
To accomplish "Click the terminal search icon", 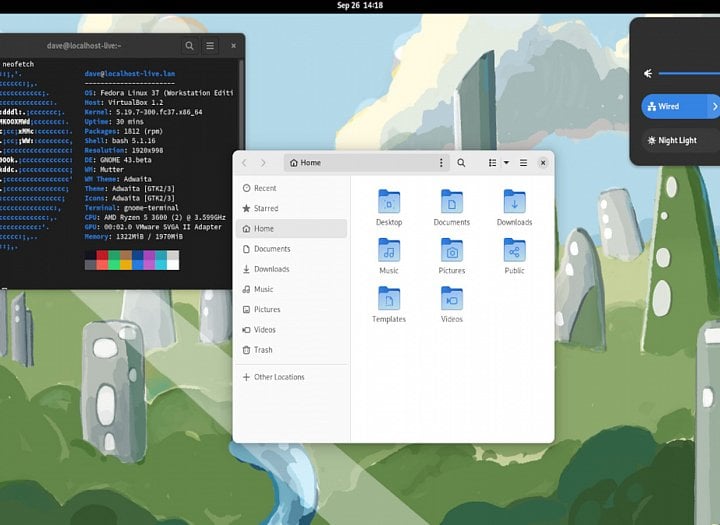I will click(x=189, y=46).
